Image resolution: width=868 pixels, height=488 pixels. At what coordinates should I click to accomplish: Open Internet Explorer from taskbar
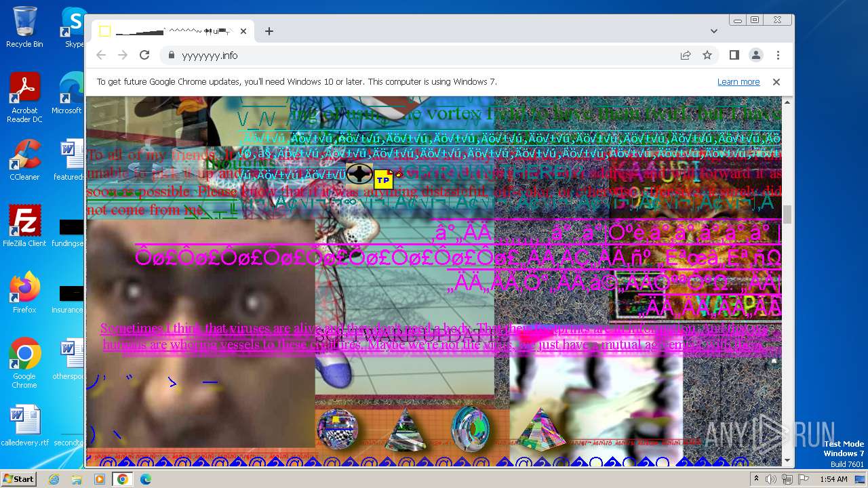54,479
